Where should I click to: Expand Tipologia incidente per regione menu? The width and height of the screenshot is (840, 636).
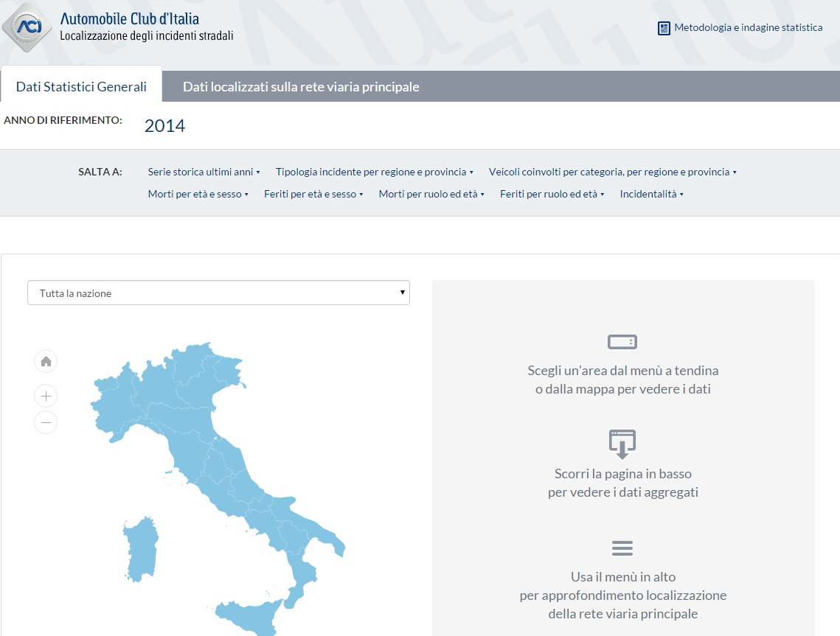[374, 172]
